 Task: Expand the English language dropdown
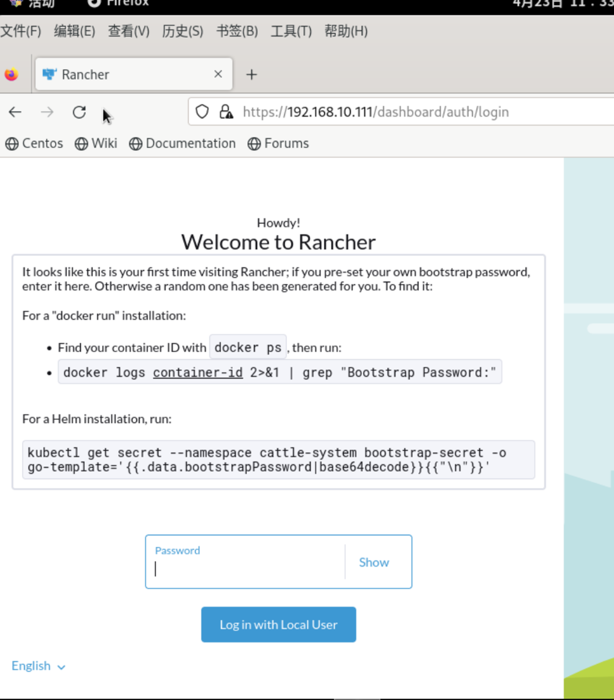(38, 666)
